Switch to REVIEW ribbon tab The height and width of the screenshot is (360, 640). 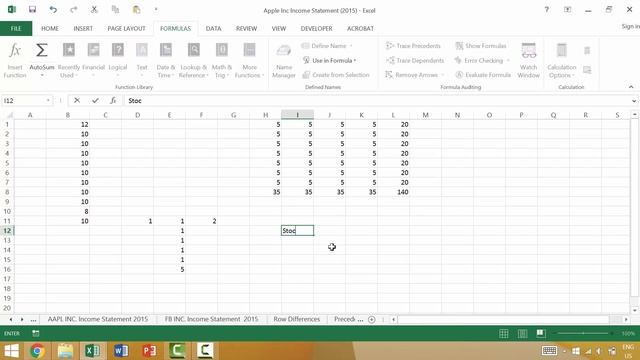point(247,29)
